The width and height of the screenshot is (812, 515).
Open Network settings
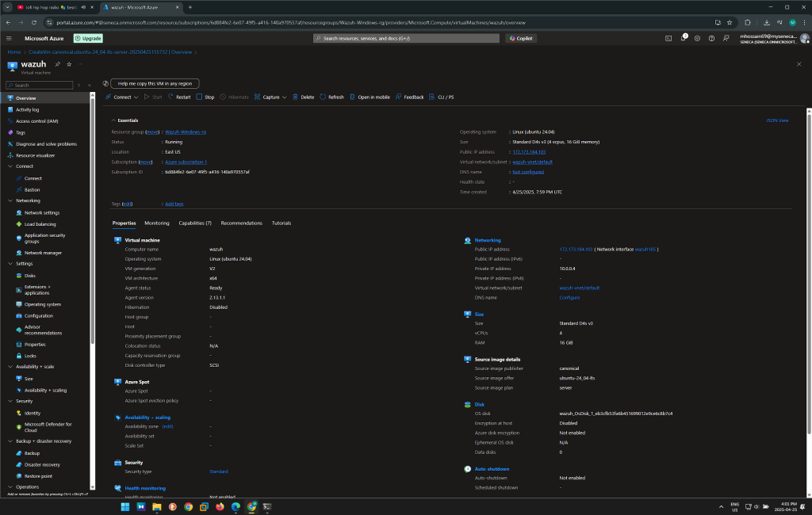tap(42, 212)
